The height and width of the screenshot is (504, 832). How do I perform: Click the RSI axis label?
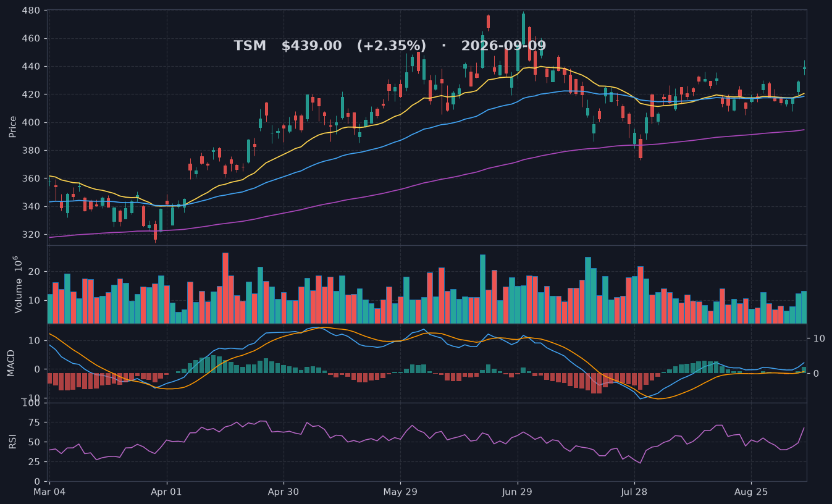click(x=12, y=442)
